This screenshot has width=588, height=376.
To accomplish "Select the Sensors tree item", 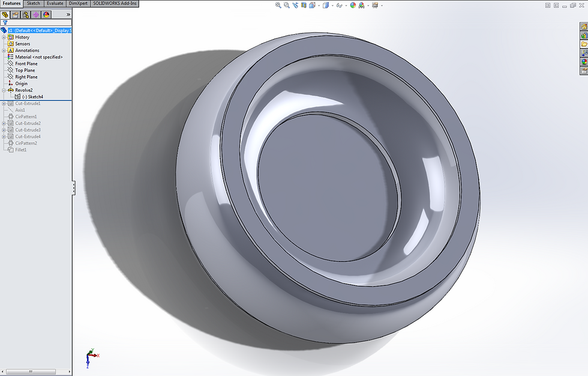I will click(23, 44).
